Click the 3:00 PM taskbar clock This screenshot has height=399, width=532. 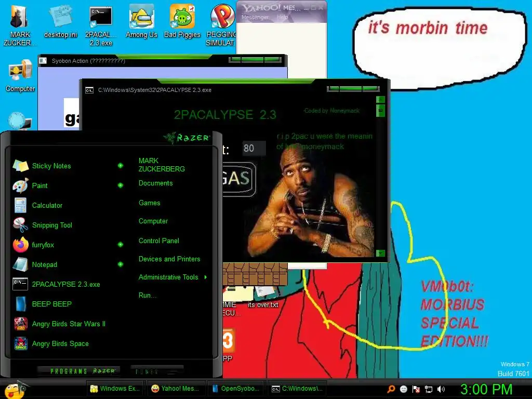click(486, 390)
